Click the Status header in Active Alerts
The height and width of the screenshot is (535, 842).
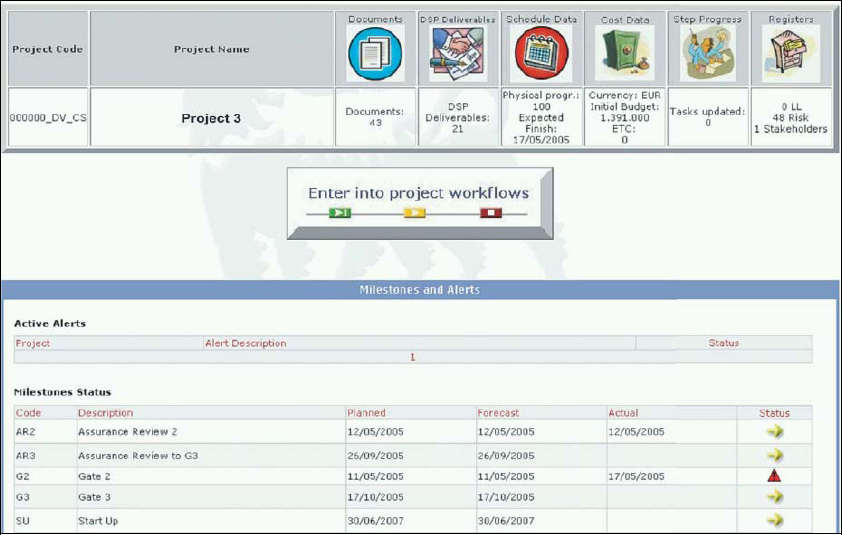point(723,343)
